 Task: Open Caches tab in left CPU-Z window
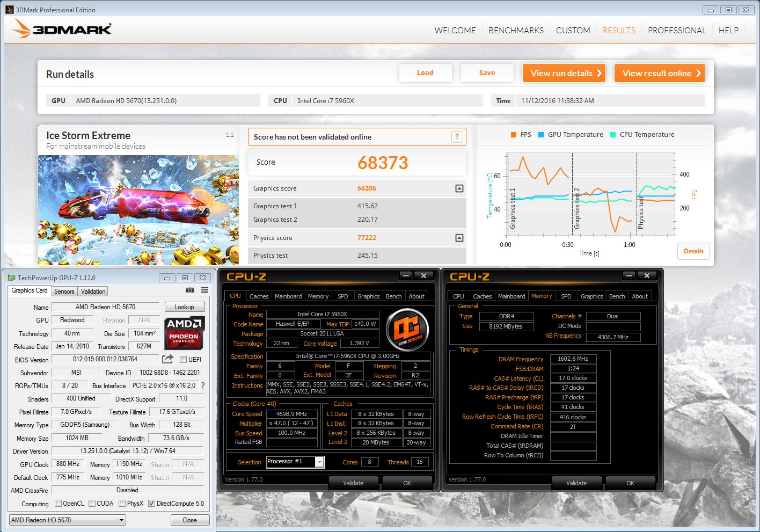259,296
